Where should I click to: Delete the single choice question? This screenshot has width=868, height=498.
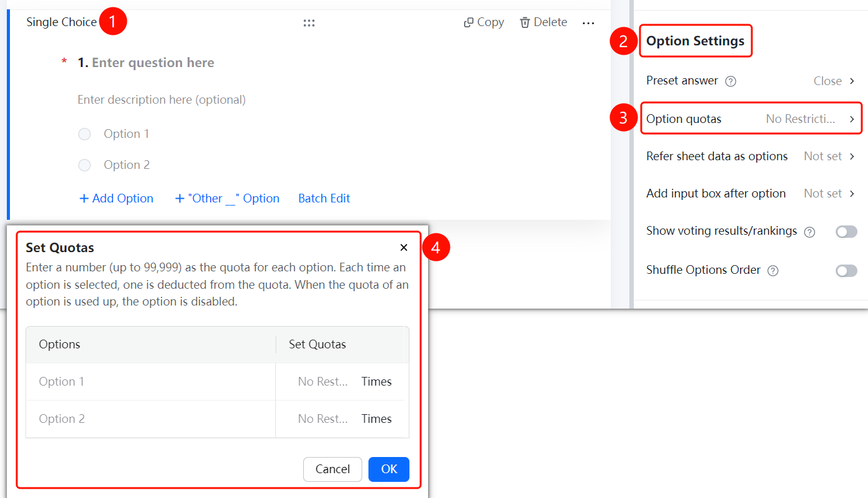543,22
